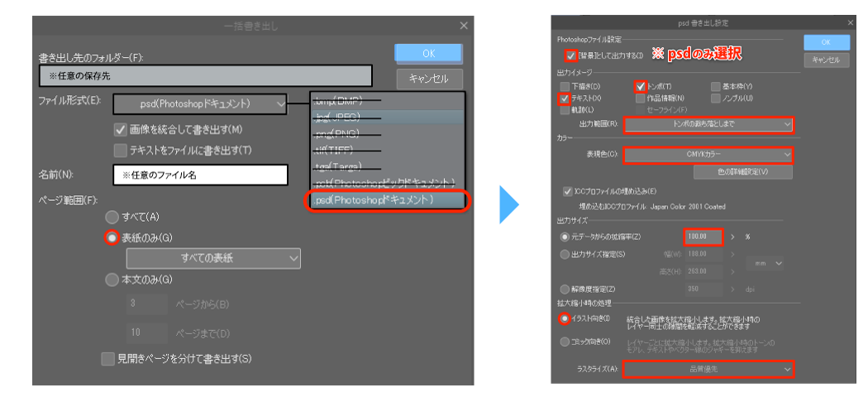Choose .psd(Photoshopドキュメント) from the format list

pos(387,200)
